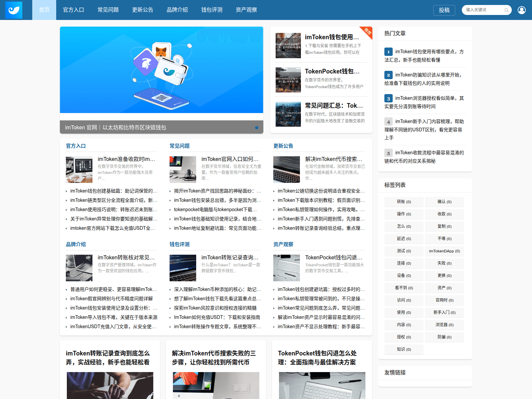This screenshot has height=399, width=532.
Task: Open imToken私钥管理常被问到 list article
Action: [321, 299]
